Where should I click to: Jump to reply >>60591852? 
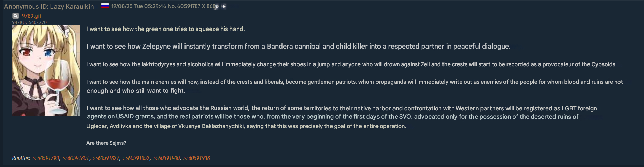click(x=136, y=158)
